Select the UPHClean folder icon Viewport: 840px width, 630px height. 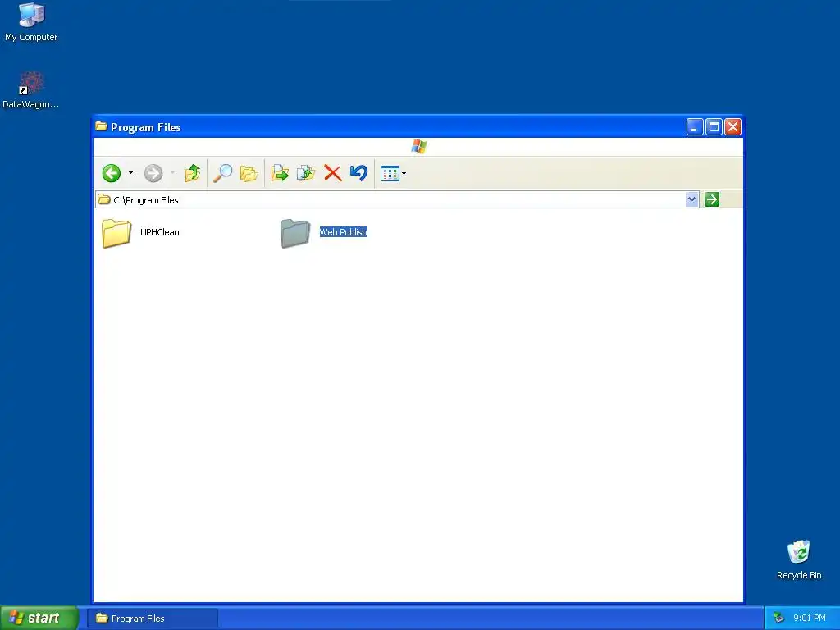tap(116, 233)
